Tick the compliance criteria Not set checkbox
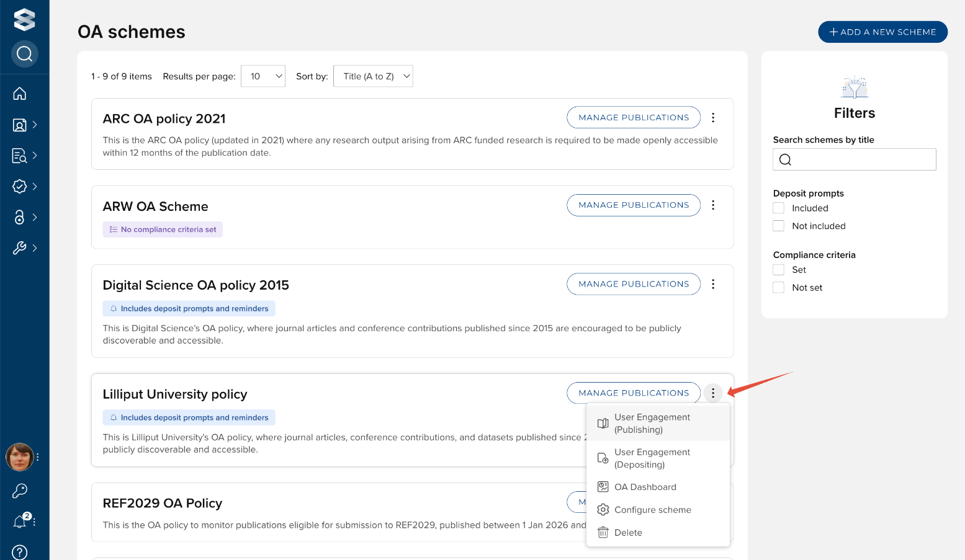This screenshot has width=965, height=560. 779,288
